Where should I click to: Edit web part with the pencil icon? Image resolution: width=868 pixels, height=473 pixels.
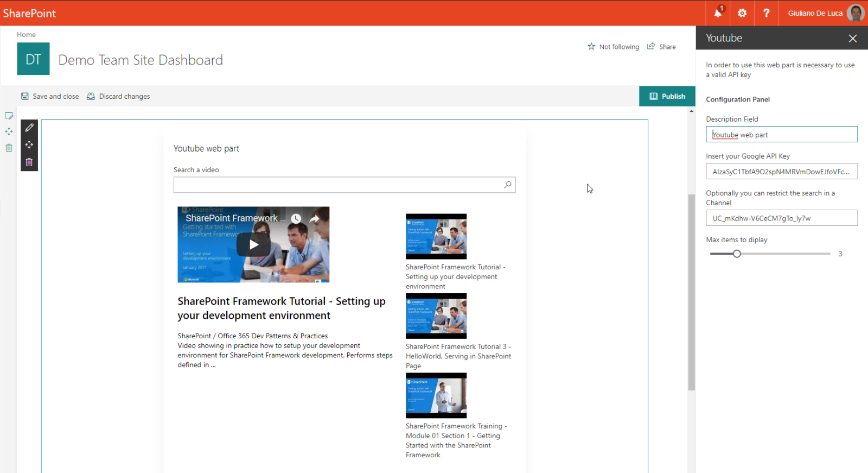(x=29, y=128)
